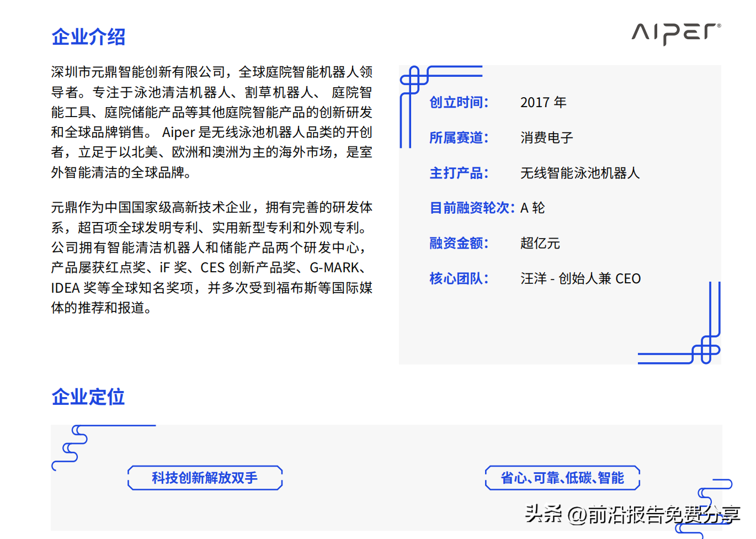Select the 创立时间 label icon text
The height and width of the screenshot is (539, 756).
coord(459,103)
